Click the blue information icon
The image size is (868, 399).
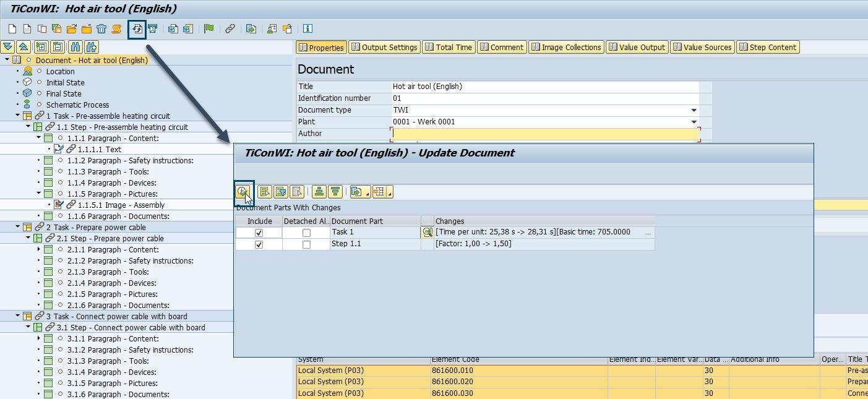pyautogui.click(x=307, y=29)
